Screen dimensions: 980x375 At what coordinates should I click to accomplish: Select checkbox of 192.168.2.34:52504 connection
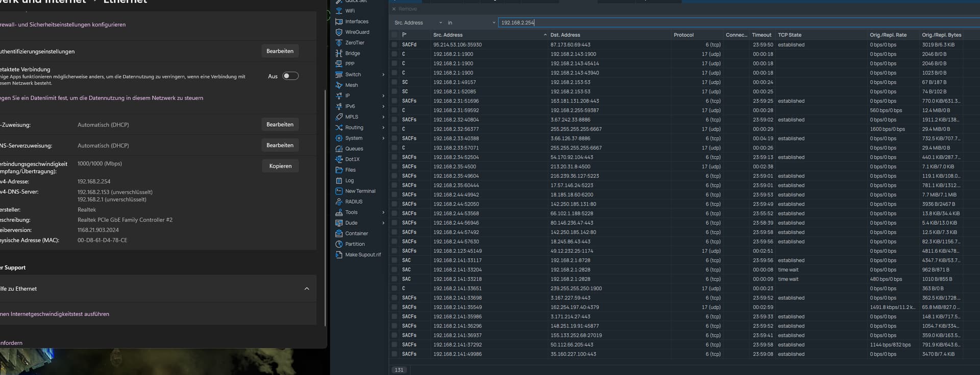394,157
